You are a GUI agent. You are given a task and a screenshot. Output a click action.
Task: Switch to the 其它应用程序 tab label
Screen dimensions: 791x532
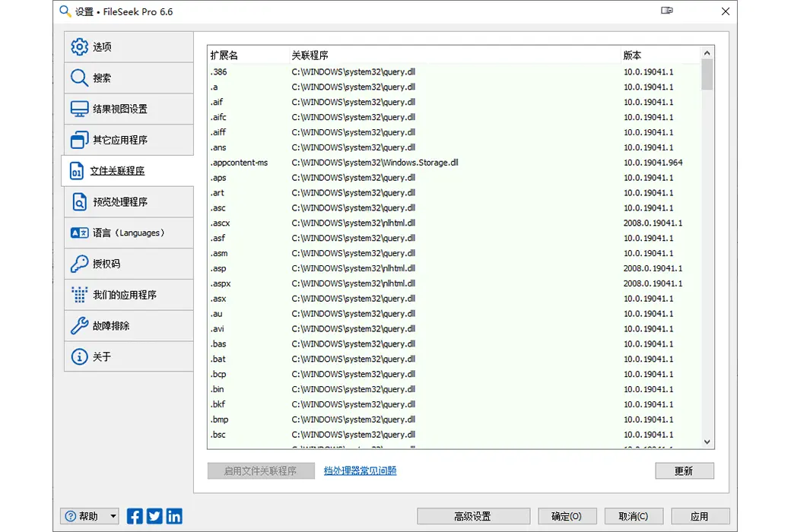[x=120, y=140]
